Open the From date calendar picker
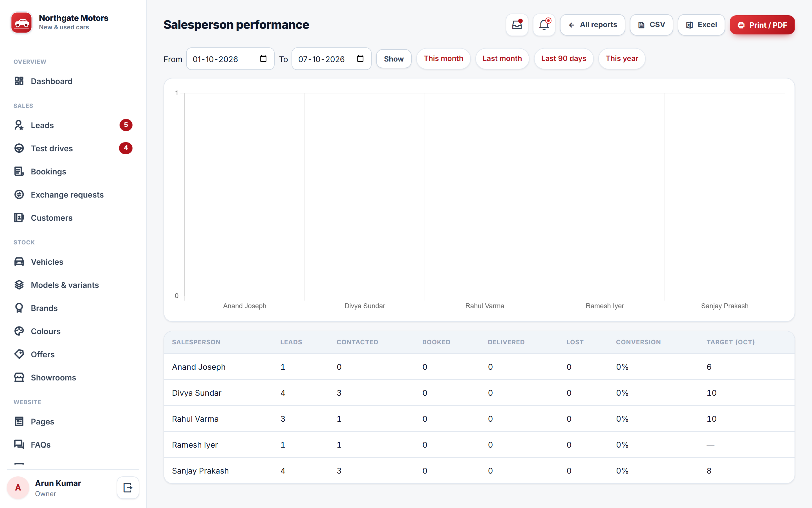The image size is (812, 508). [263, 59]
